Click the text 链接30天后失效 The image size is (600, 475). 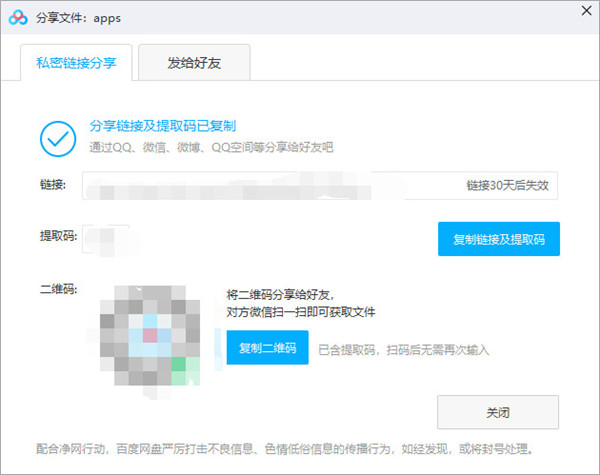507,186
